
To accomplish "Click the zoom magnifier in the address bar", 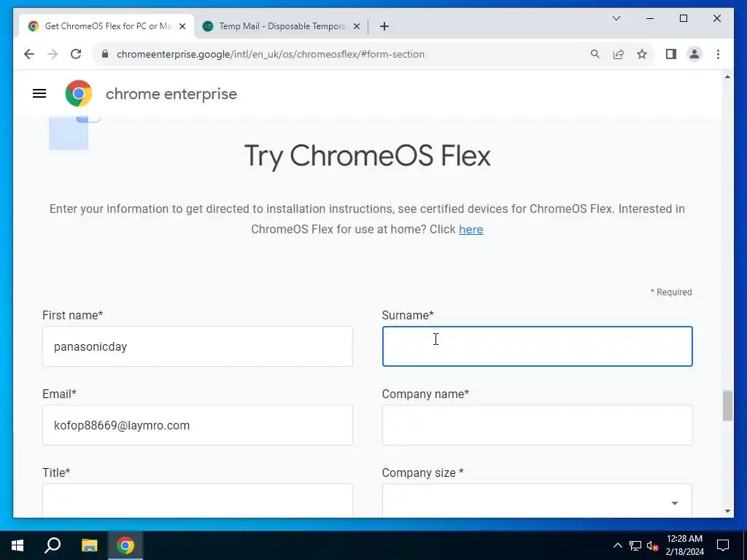I will tap(595, 54).
